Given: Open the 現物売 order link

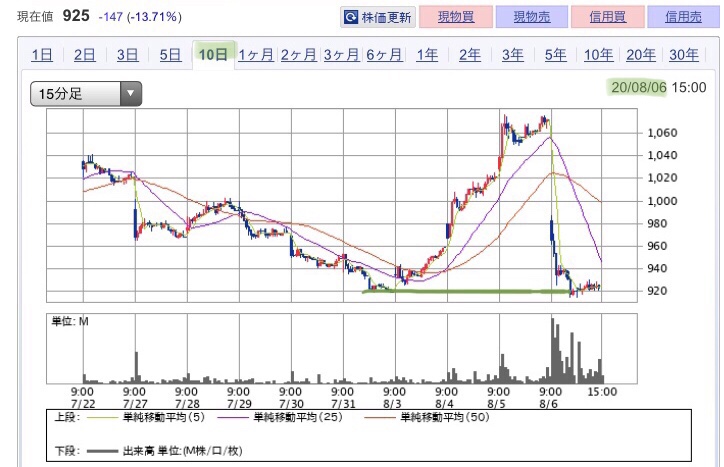Looking at the screenshot, I should tap(531, 17).
